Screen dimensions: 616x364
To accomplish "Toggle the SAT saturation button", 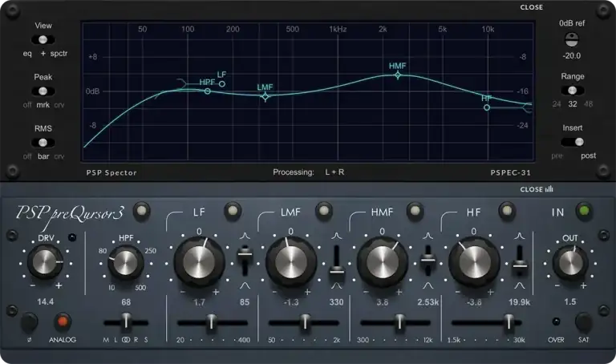I will tap(583, 322).
